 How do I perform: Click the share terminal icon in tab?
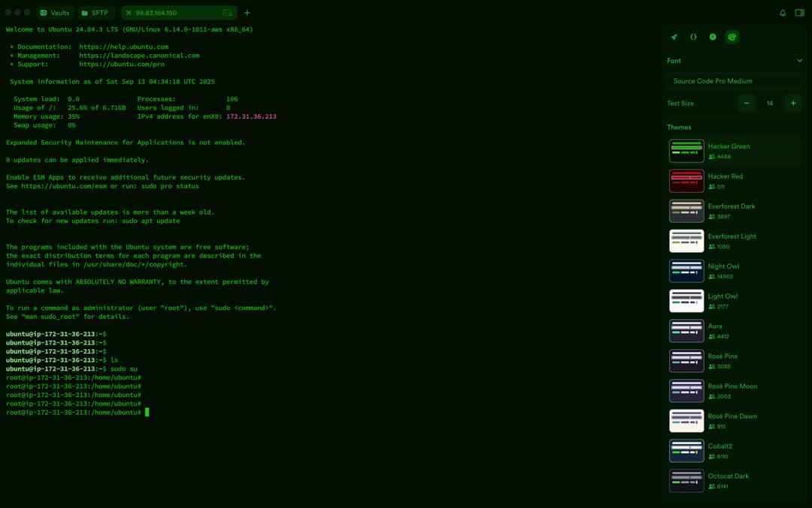point(227,13)
